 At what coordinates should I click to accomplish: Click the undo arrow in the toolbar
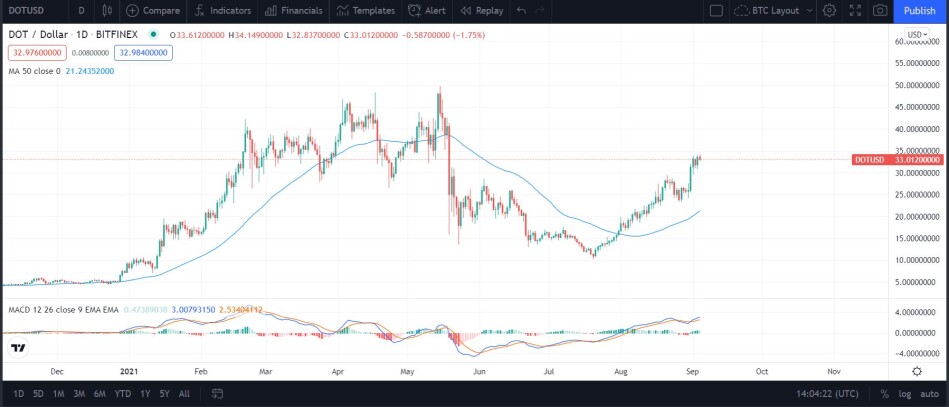pyautogui.click(x=522, y=10)
